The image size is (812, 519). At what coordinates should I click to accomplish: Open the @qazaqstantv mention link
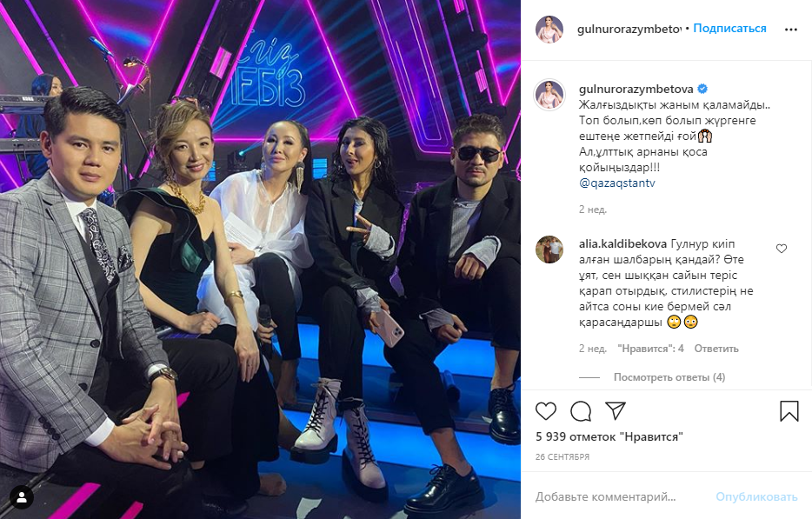coord(617,183)
